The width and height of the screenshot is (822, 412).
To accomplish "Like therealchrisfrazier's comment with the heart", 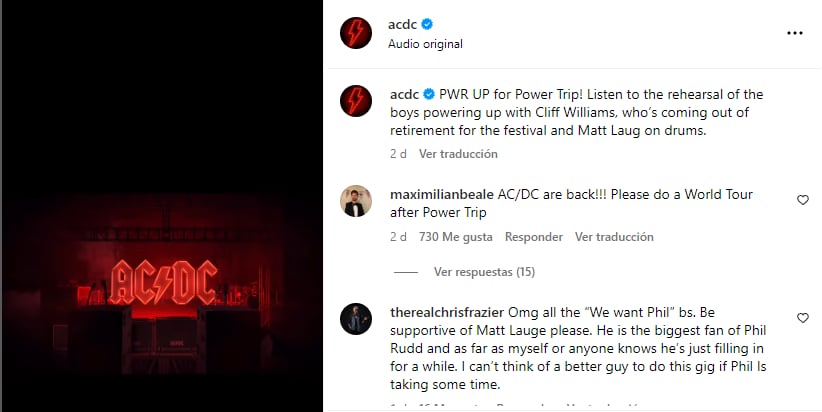I will (x=803, y=318).
